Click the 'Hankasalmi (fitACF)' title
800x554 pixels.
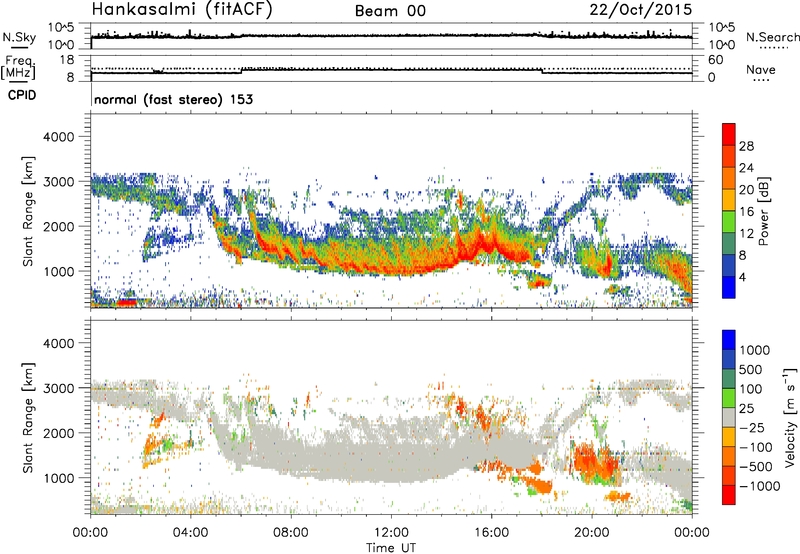click(182, 9)
